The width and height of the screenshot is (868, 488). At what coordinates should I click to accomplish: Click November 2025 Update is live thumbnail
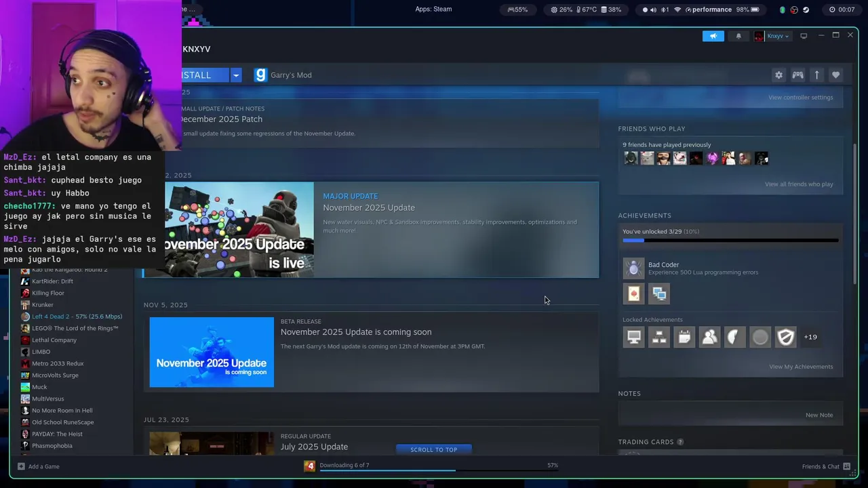tap(239, 230)
